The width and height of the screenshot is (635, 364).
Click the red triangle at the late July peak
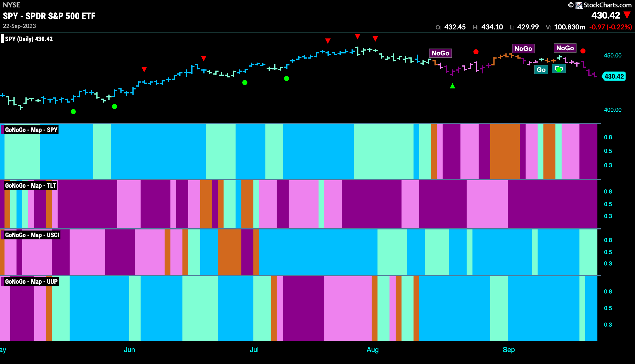point(358,36)
